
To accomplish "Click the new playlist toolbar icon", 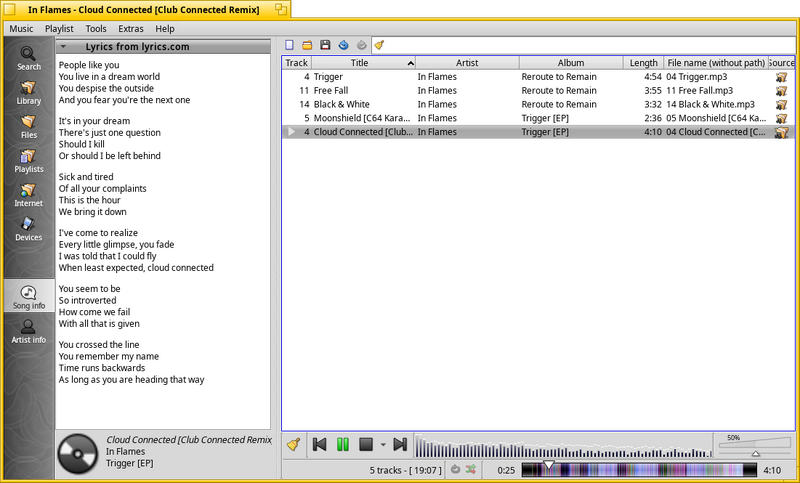I will click(x=289, y=45).
